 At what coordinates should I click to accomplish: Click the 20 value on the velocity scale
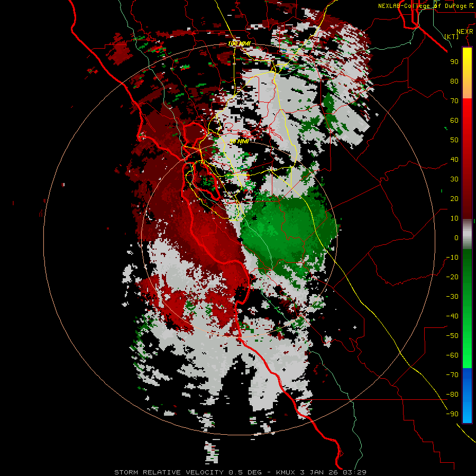pyautogui.click(x=454, y=198)
